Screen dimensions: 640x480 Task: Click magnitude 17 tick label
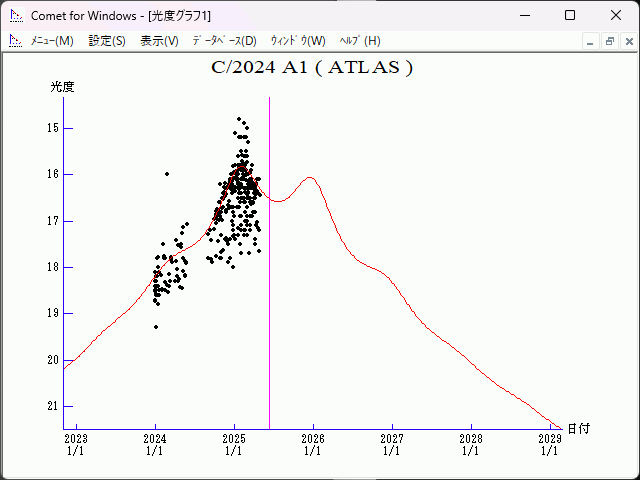coord(53,221)
